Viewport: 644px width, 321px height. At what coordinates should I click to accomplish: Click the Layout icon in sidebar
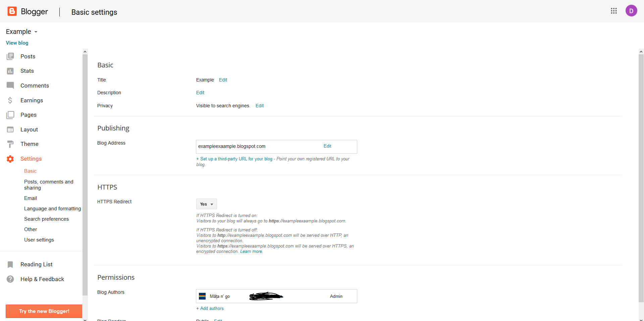point(10,129)
